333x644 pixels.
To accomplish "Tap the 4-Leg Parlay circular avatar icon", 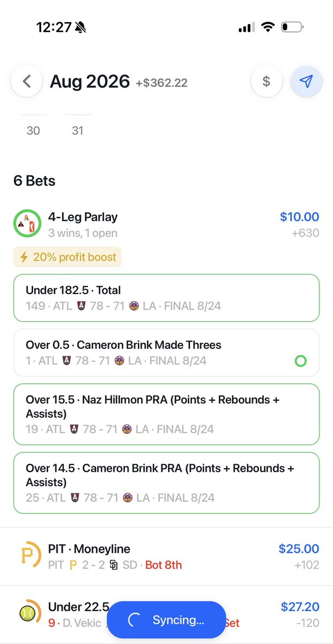I will 26,223.
